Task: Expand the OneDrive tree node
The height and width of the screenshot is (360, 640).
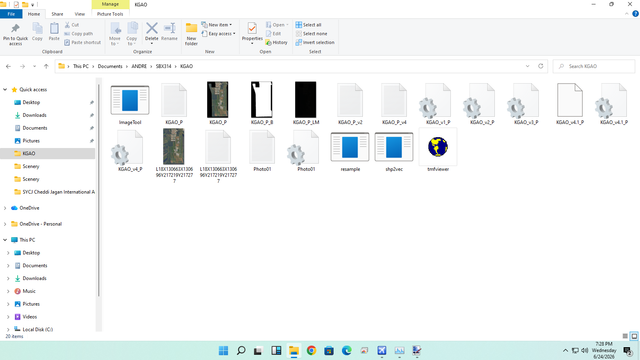Action: pyautogui.click(x=5, y=208)
